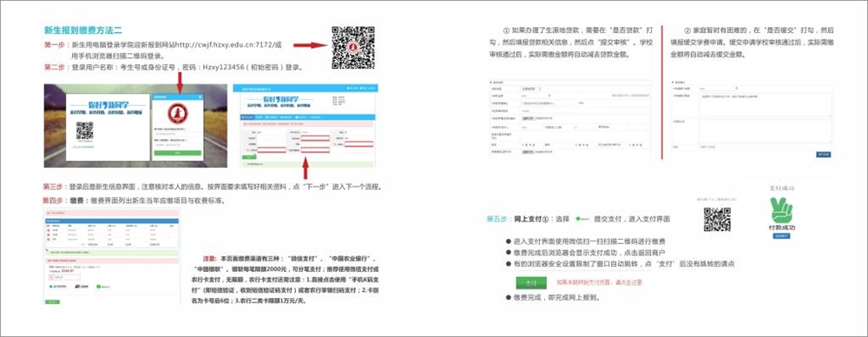Click the password field in the login panel
The height and width of the screenshot is (337, 868).
click(178, 145)
